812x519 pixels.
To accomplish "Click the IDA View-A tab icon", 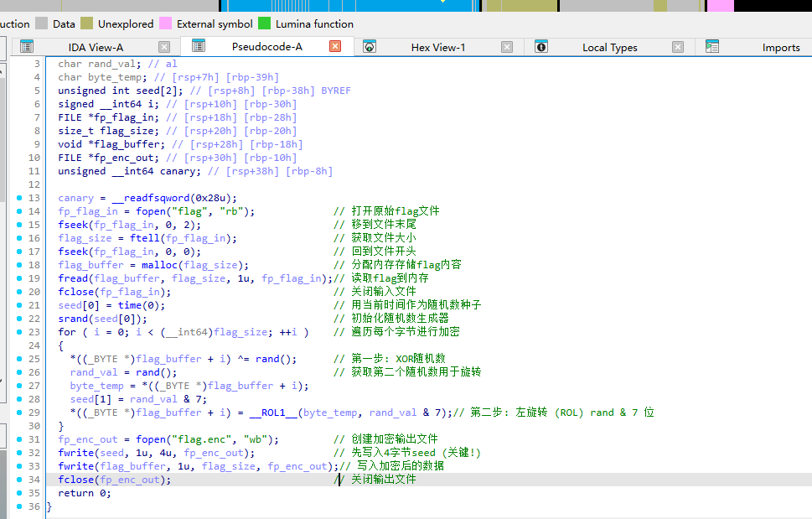I will (27, 47).
